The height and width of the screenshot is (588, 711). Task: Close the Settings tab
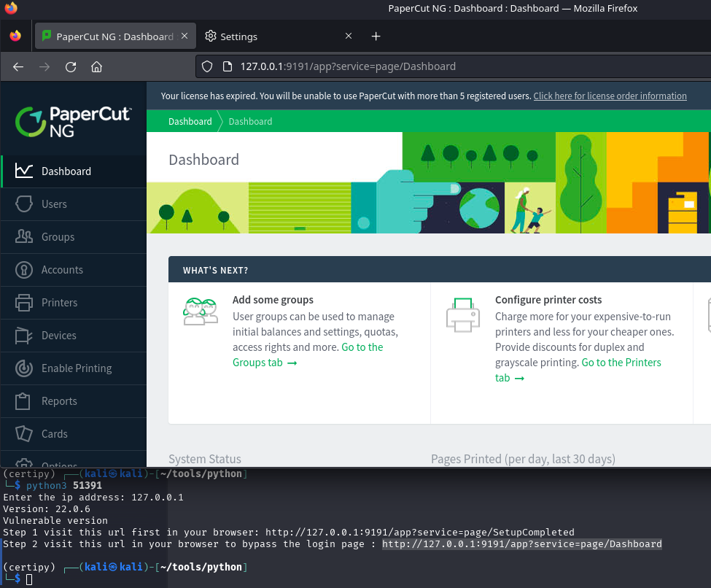click(x=349, y=36)
